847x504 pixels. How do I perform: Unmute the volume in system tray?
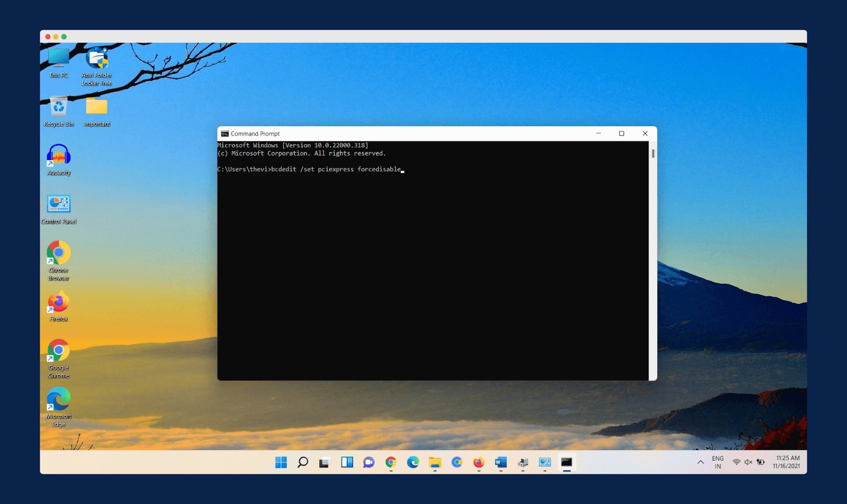click(748, 462)
